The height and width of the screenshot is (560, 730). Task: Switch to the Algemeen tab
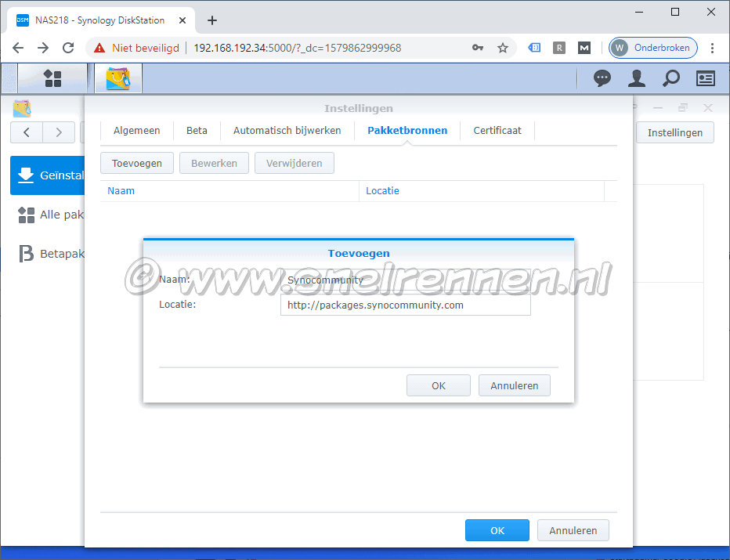pyautogui.click(x=136, y=130)
